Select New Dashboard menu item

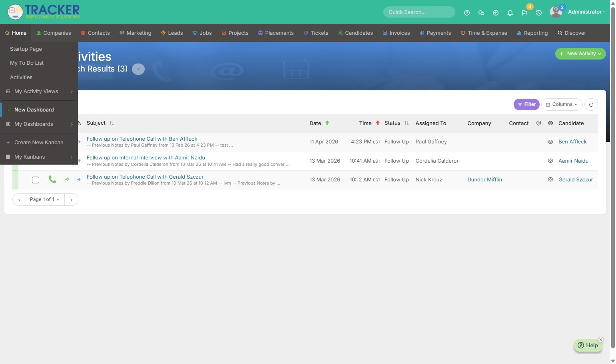39,110
